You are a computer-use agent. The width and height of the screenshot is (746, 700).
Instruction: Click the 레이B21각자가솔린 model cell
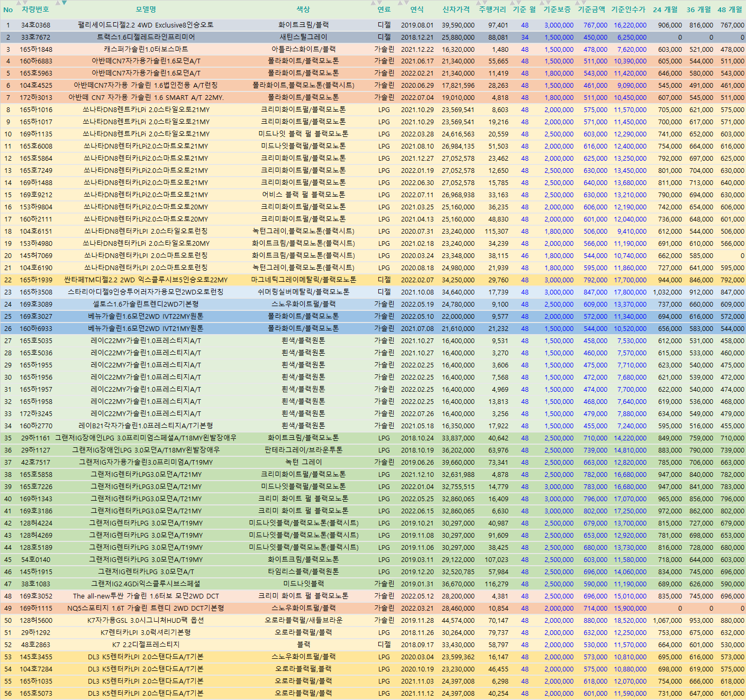pyautogui.click(x=145, y=426)
